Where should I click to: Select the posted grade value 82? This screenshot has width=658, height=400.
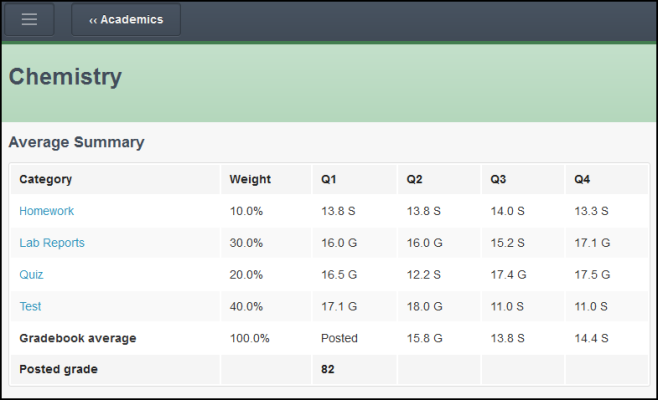(328, 369)
